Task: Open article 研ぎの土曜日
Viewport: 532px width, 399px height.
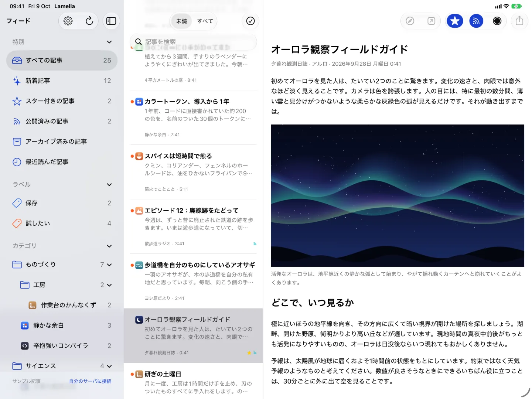Action: point(194,382)
